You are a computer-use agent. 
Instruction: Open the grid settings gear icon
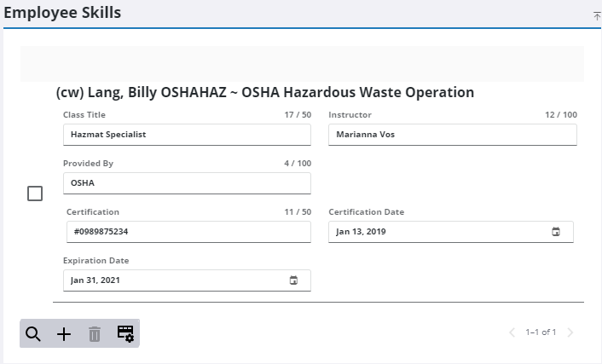pyautogui.click(x=125, y=333)
